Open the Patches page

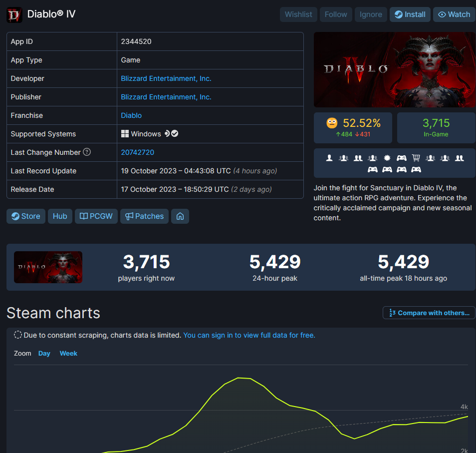pos(144,216)
